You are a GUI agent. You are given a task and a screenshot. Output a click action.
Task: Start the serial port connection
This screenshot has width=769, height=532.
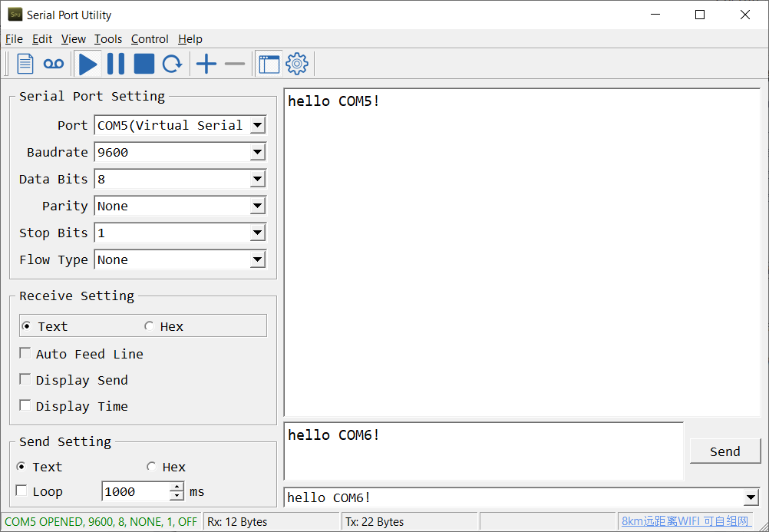[87, 63]
